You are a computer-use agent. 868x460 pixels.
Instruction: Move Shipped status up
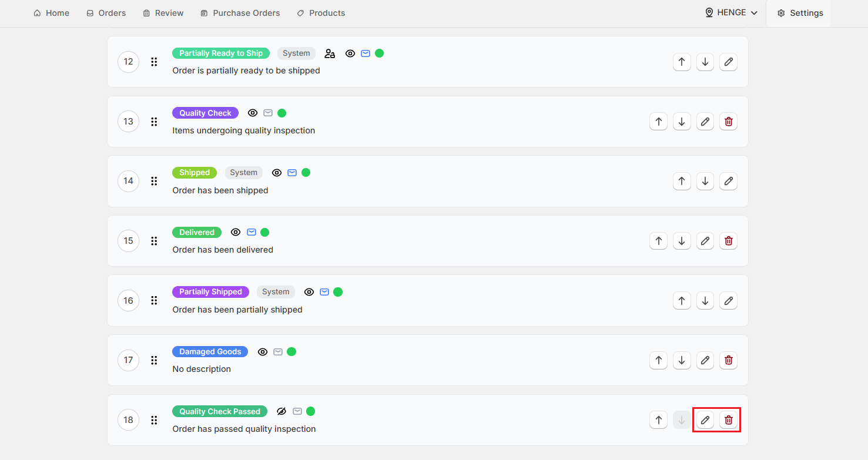coord(682,181)
